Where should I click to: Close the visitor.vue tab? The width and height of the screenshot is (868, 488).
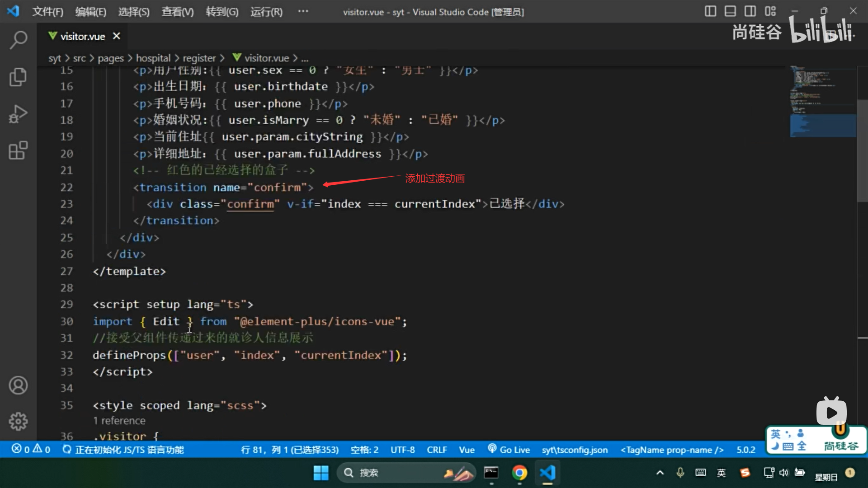point(117,36)
